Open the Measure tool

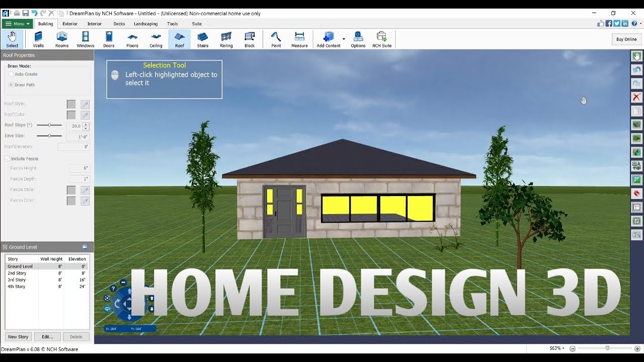click(x=299, y=39)
